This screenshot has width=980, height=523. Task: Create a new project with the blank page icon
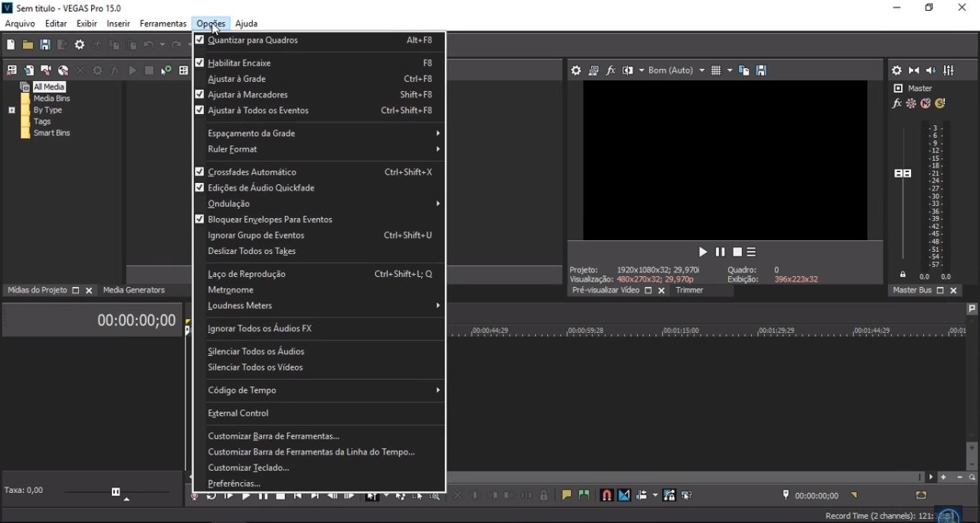pyautogui.click(x=10, y=44)
